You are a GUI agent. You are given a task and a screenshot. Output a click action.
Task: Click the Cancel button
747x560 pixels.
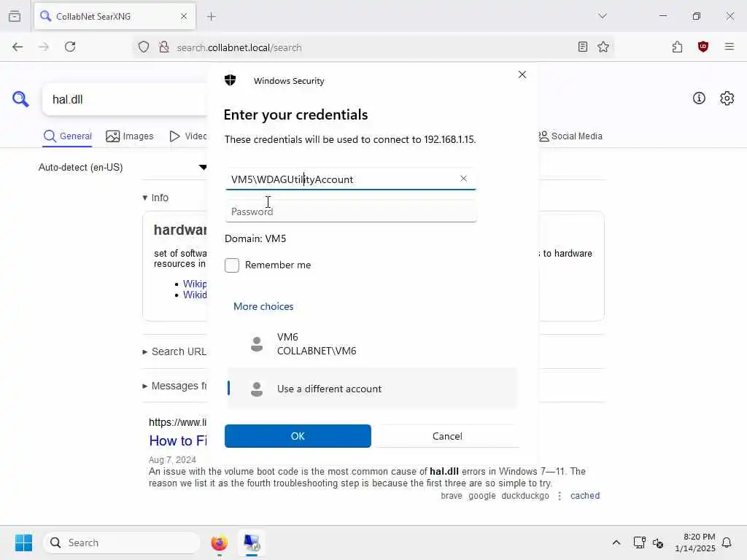[447, 436]
